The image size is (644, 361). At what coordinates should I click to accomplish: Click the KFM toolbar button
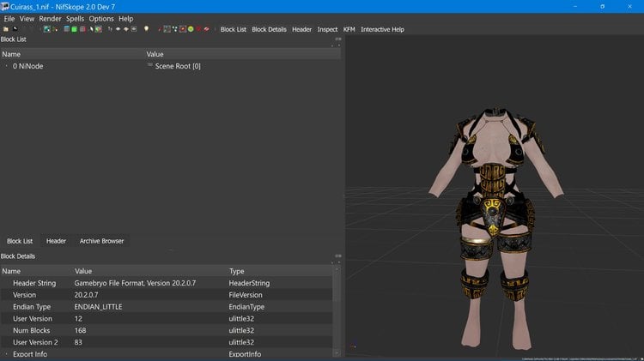349,29
